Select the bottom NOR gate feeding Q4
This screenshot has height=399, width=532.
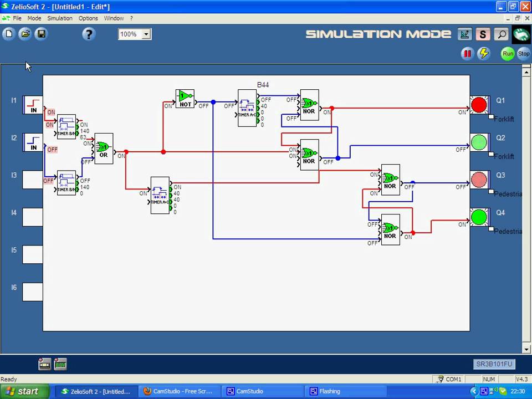tap(391, 229)
